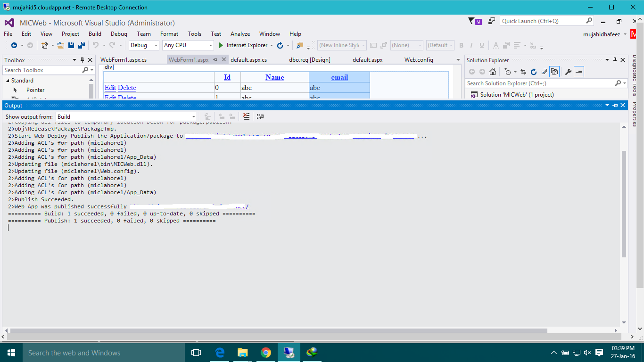Screen dimensions: 644x362
Task: Click the Output window vertical scrollbar
Action: (x=624, y=204)
